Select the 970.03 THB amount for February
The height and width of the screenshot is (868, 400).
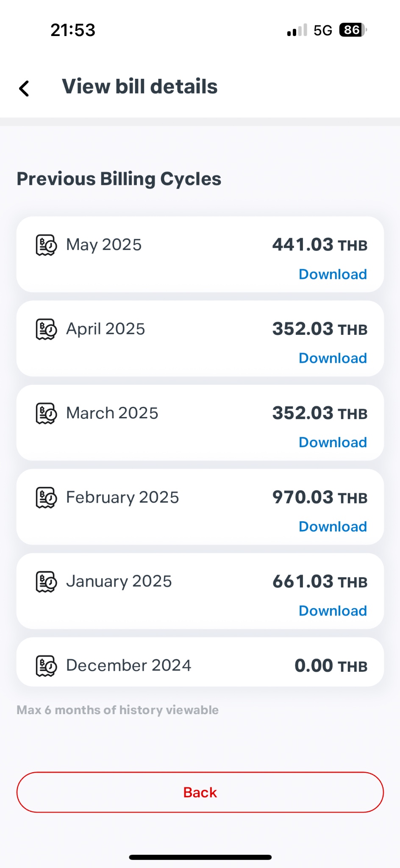320,498
